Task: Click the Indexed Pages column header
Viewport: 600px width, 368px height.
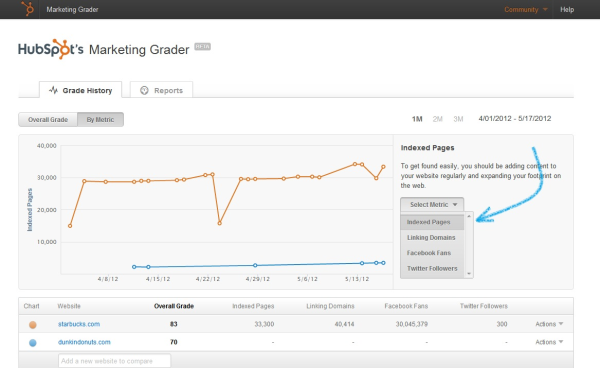Action: pyautogui.click(x=253, y=306)
